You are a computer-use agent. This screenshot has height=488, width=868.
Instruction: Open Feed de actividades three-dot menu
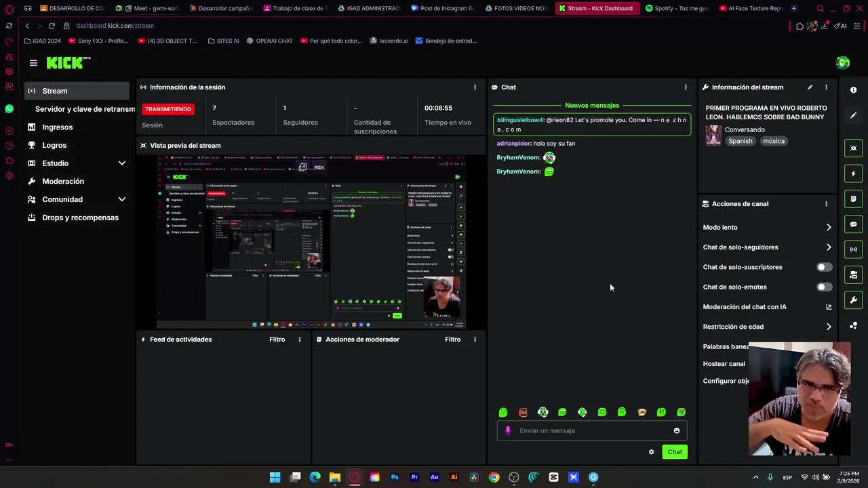click(x=299, y=339)
